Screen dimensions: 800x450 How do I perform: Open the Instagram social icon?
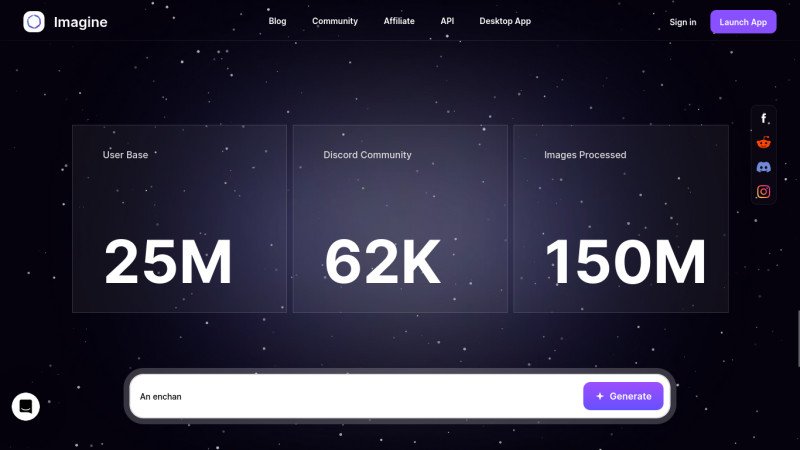point(763,191)
